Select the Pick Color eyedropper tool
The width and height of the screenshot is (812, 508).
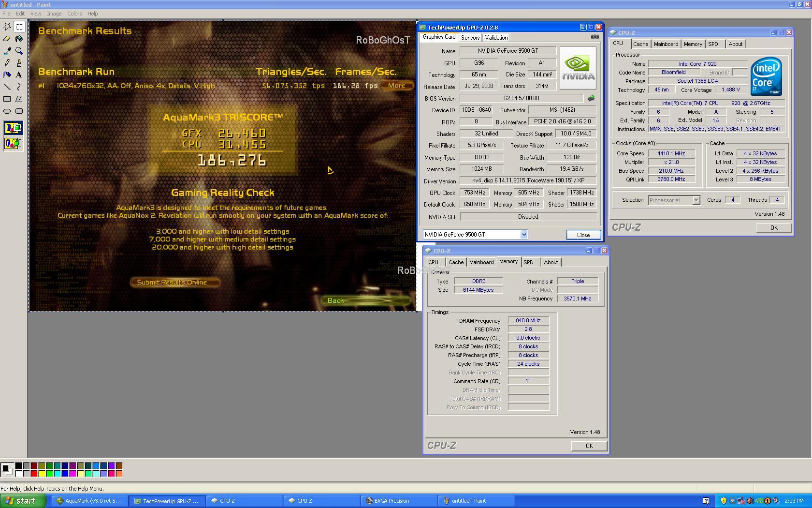[7, 51]
